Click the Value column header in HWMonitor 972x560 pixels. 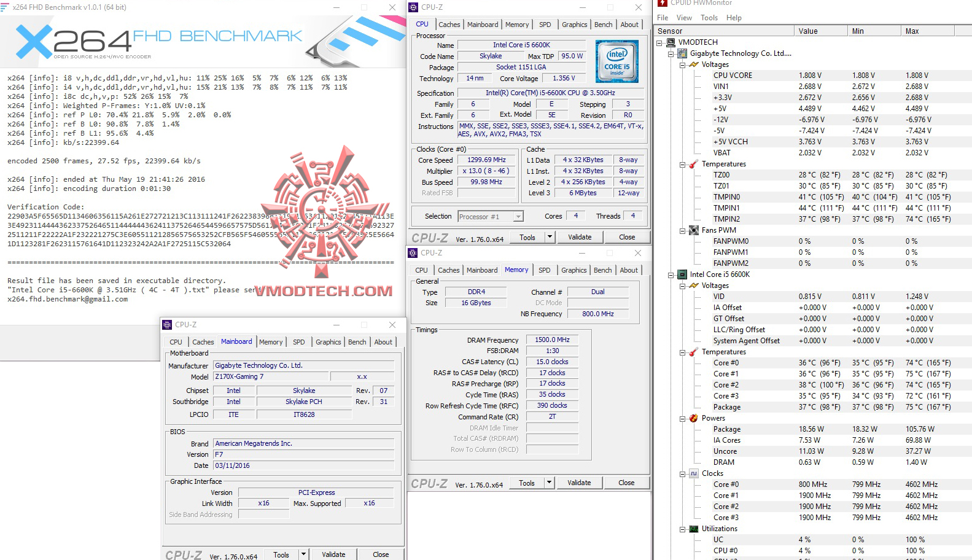821,31
